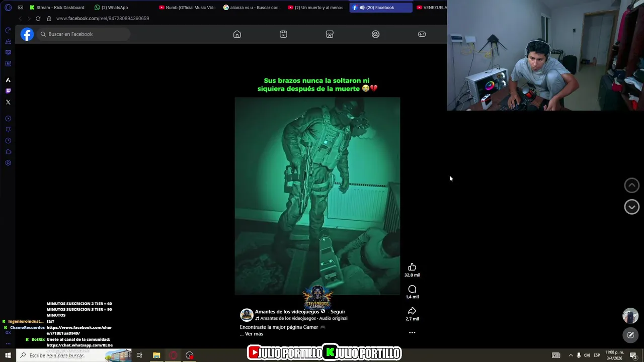
Task: Open the ESP language indicator
Action: tap(597, 355)
